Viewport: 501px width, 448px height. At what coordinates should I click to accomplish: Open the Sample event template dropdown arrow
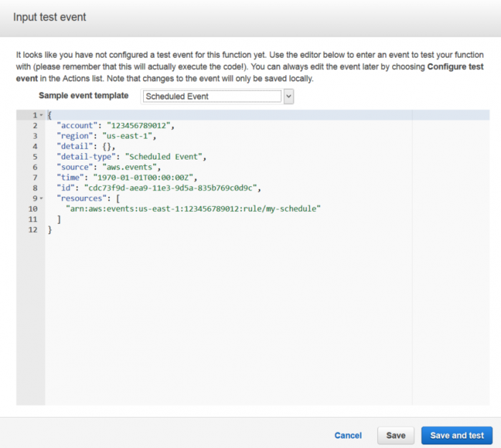pos(288,97)
